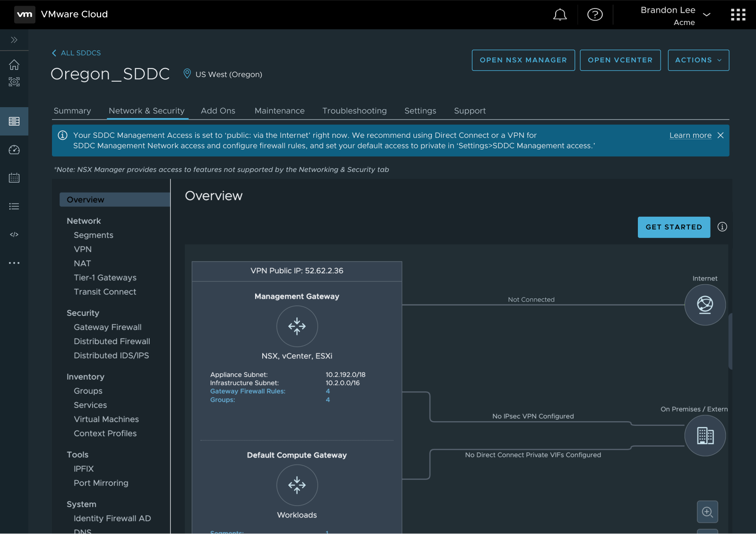Open NAT under Network

[x=82, y=263]
